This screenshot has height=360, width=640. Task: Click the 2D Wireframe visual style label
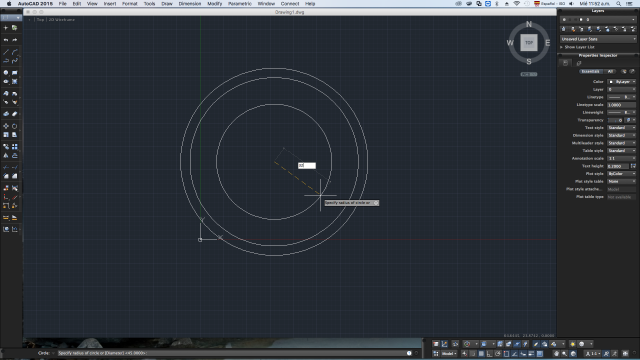click(62, 20)
